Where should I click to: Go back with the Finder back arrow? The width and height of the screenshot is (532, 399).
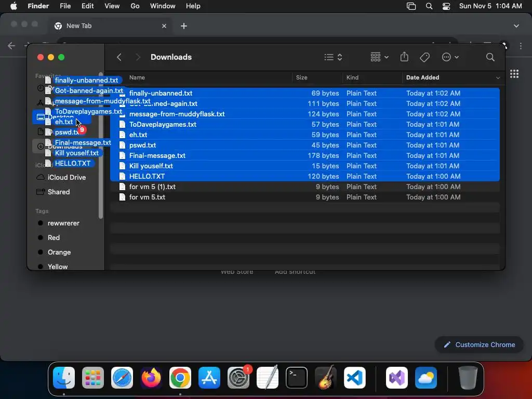pyautogui.click(x=119, y=57)
